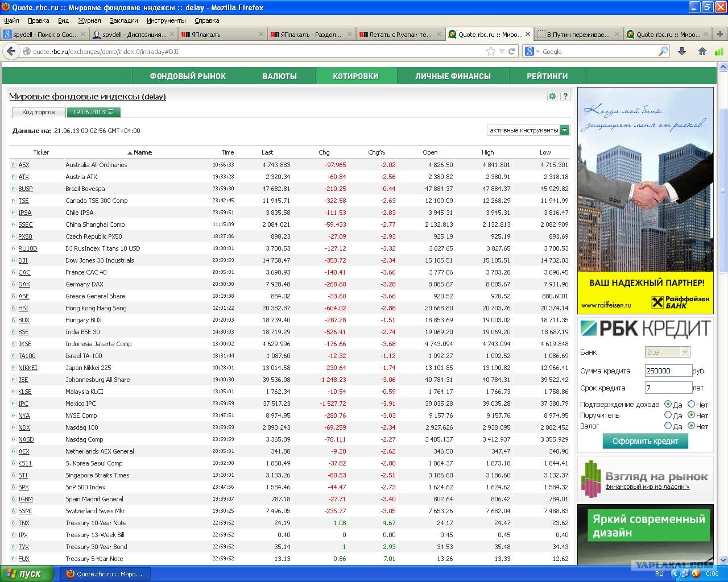Open the РЕЙТИНГИ section
The image size is (728, 582).
pyautogui.click(x=547, y=76)
